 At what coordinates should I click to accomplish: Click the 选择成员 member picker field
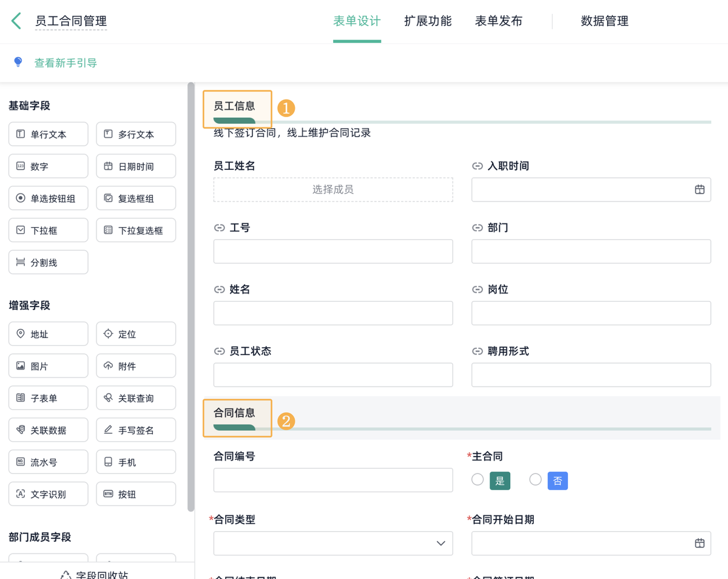[x=333, y=189]
